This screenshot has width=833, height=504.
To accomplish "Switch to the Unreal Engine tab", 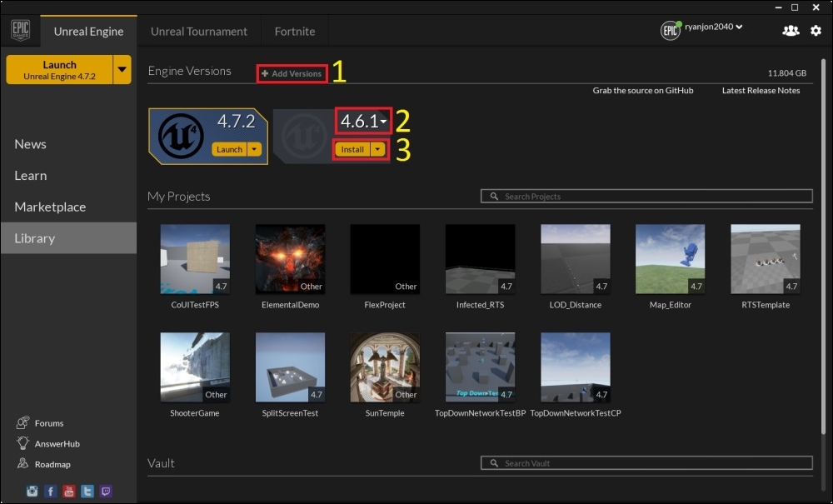I will [89, 32].
